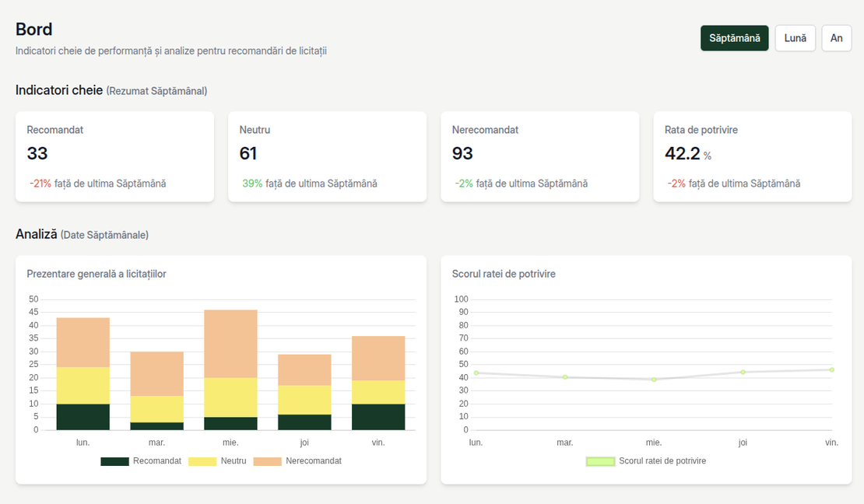Click the dark green Recomandat legend swatch

click(114, 461)
